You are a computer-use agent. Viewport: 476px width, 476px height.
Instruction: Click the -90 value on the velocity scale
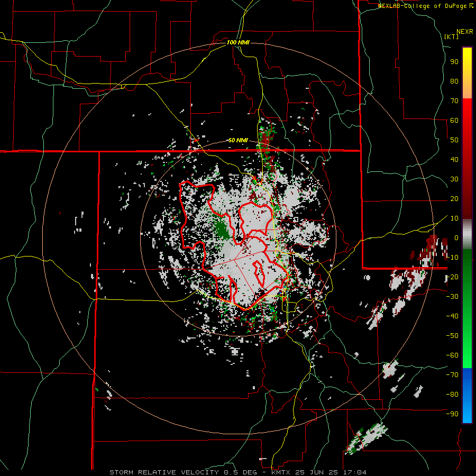[x=452, y=414]
